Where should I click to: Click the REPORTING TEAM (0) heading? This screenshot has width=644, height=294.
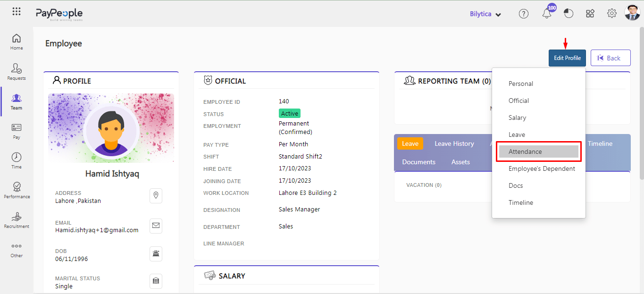point(454,81)
